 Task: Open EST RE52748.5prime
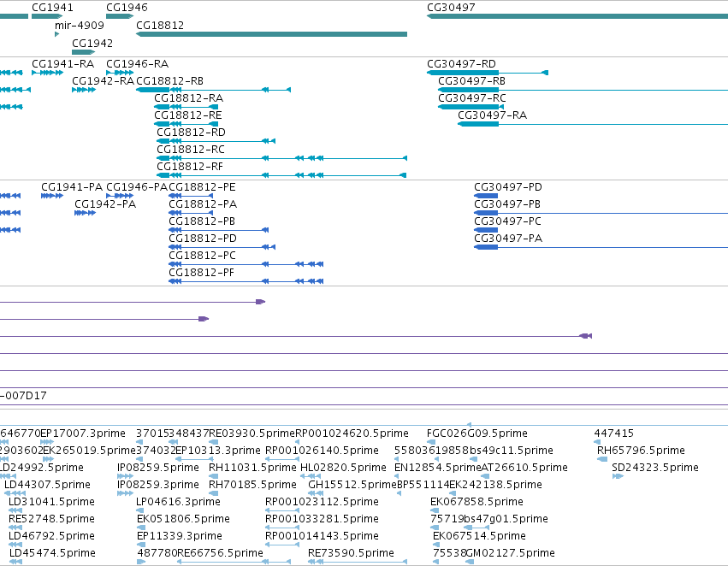51,519
